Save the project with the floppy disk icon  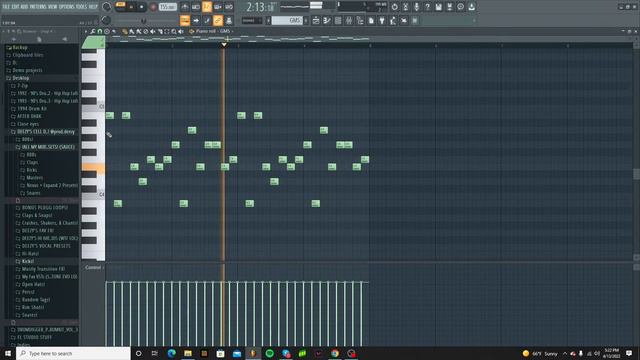[x=438, y=7]
